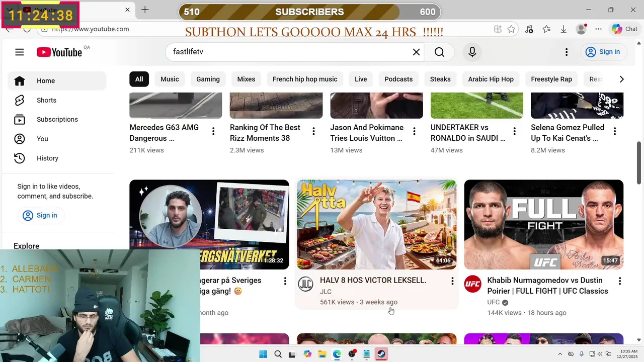Viewport: 644px width, 362px height.
Task: Visit the JLC channel name link
Action: 326,292
